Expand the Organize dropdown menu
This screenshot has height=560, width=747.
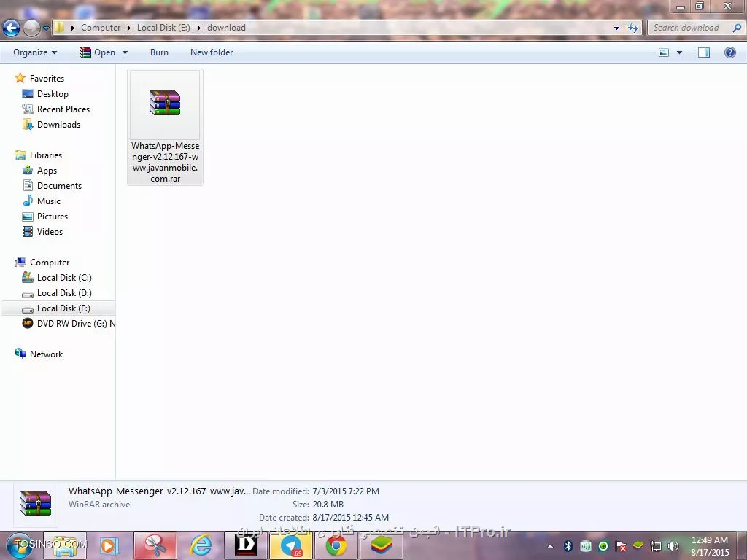34,52
